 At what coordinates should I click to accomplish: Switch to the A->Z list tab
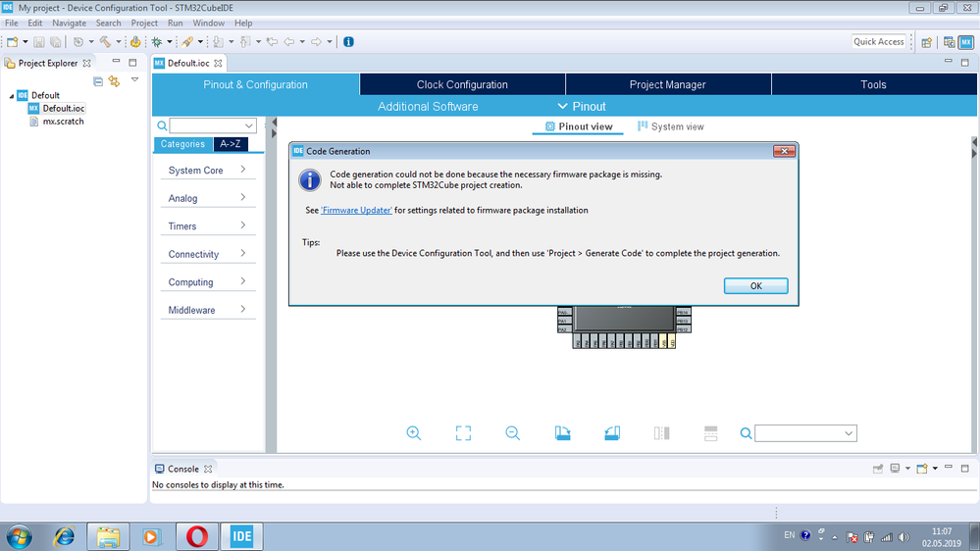(x=230, y=144)
